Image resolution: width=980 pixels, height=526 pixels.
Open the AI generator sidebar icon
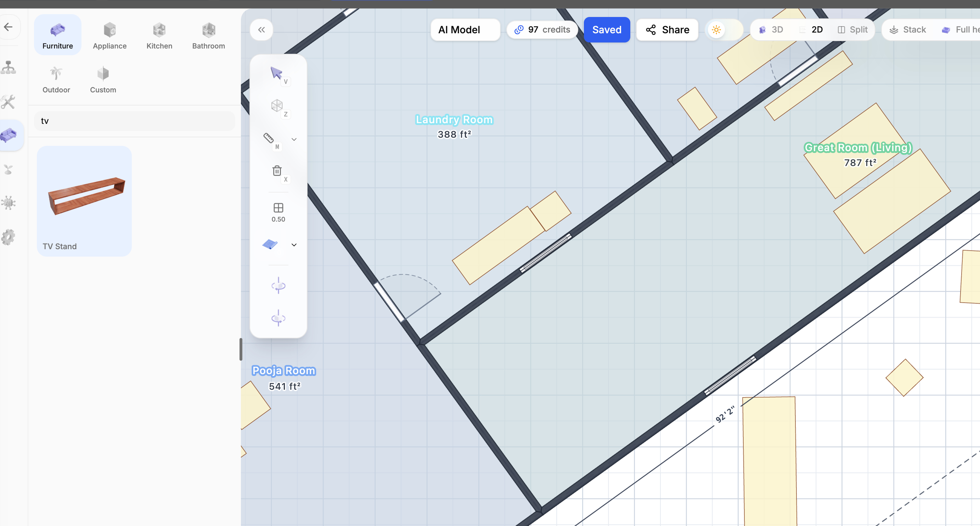[x=9, y=202]
